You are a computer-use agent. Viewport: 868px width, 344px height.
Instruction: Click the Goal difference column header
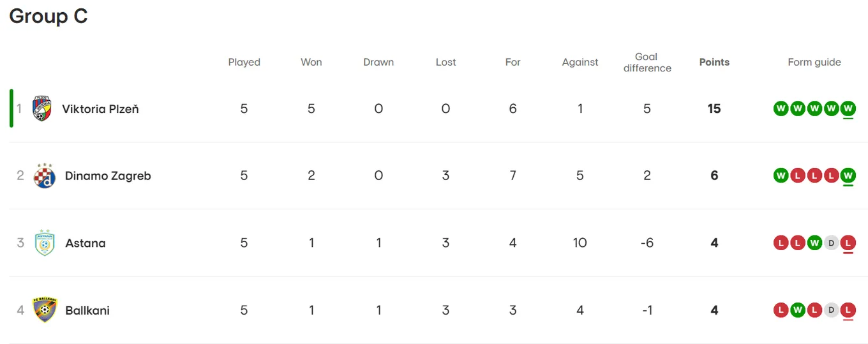tap(647, 63)
